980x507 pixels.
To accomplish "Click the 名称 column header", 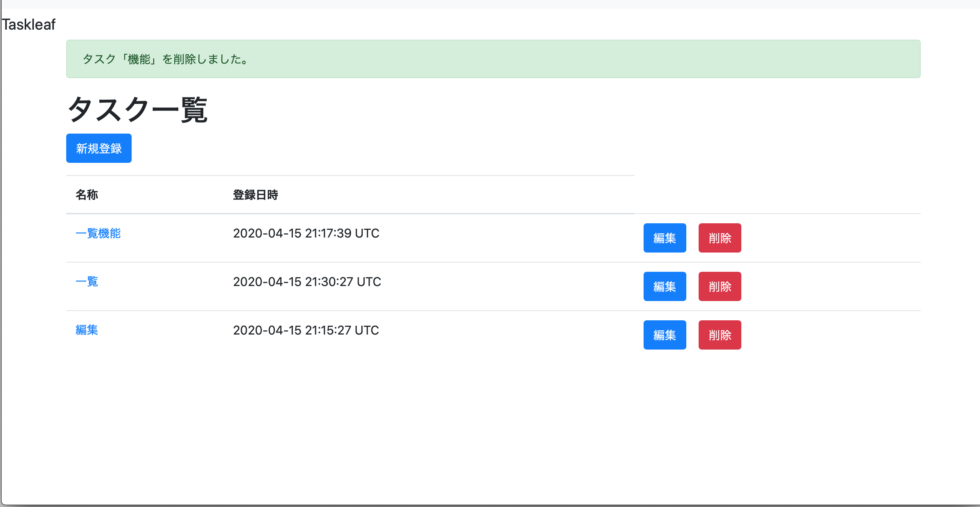I will [87, 195].
